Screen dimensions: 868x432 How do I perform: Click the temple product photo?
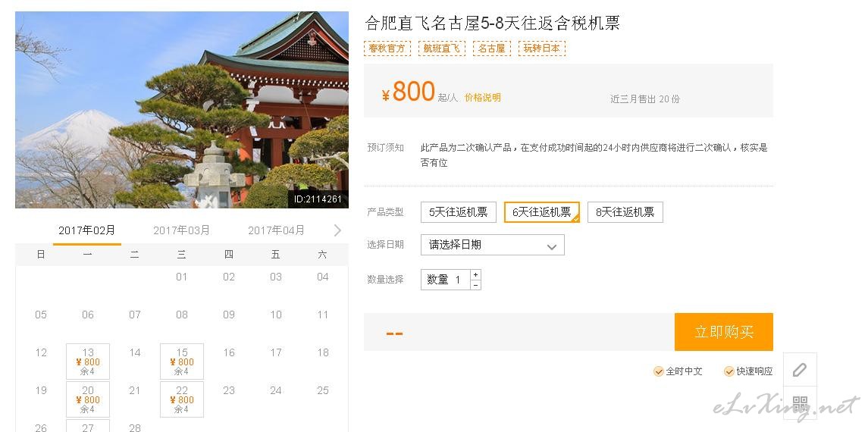pos(182,110)
